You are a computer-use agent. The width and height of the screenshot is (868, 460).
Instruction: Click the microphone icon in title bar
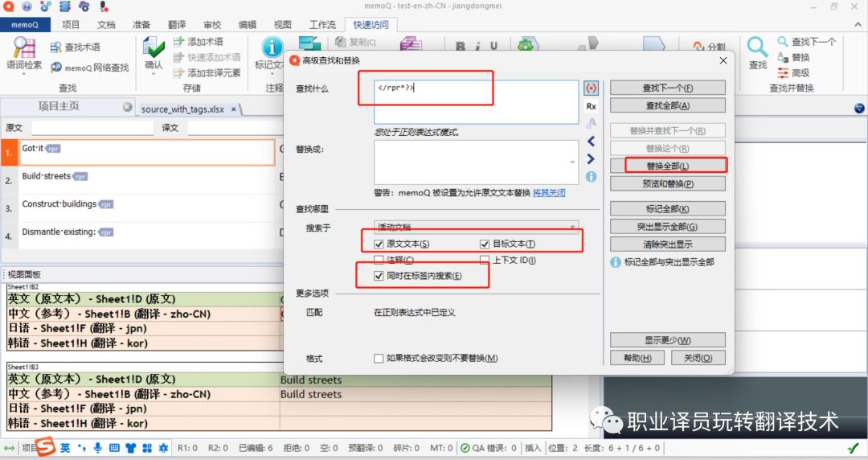tap(104, 6)
